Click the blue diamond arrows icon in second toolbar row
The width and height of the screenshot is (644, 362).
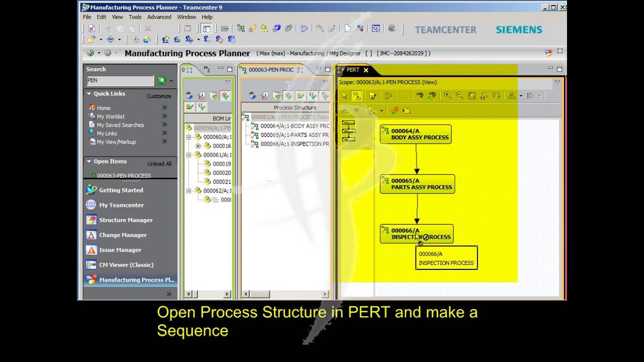click(x=110, y=39)
